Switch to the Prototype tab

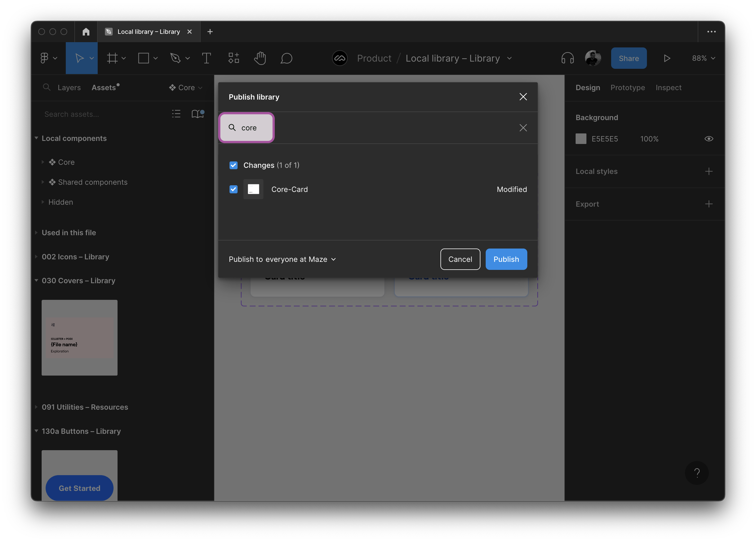[627, 88]
